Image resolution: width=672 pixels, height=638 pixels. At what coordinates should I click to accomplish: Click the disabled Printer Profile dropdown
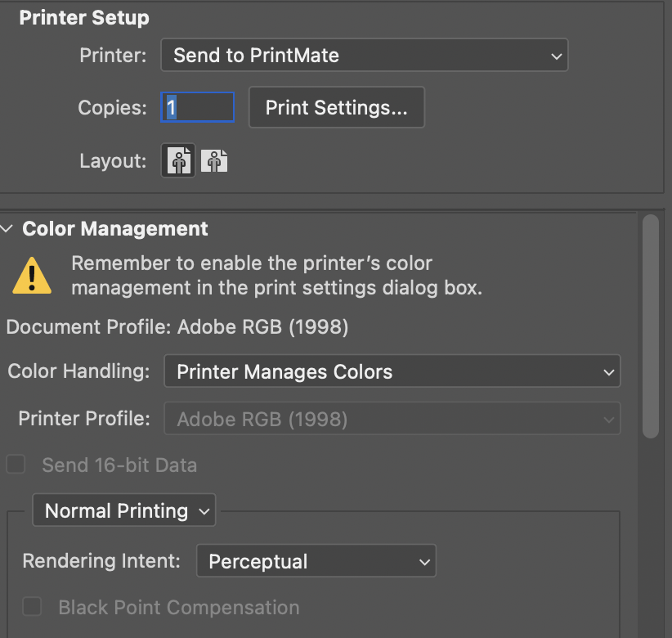point(392,419)
